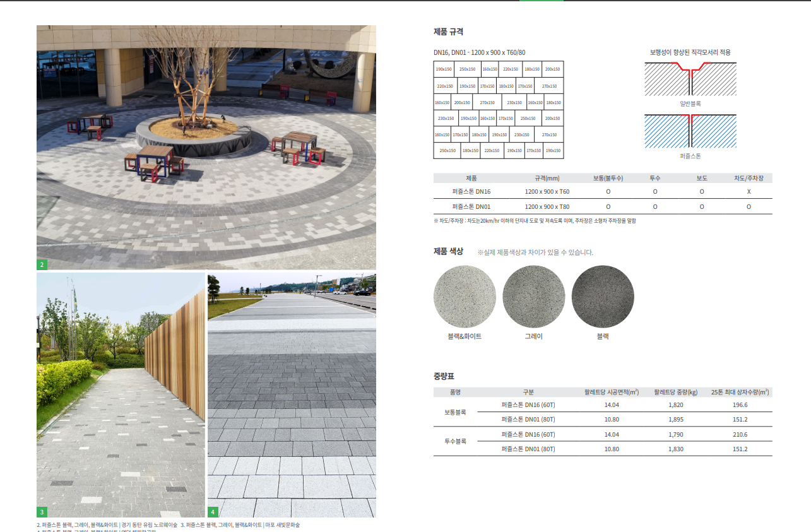Click 'DN16, DN01 - 1200 x 900 x T60/80' text
Screen dimensions: 811x532
point(479,52)
